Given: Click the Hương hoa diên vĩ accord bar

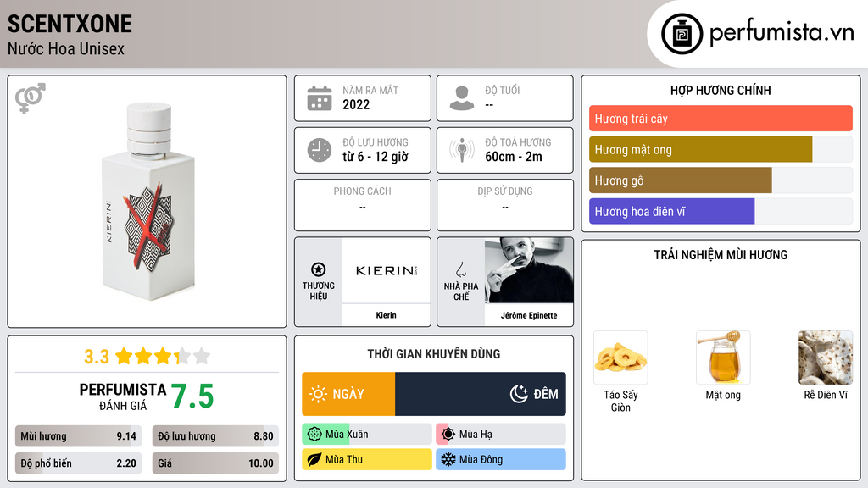Looking at the screenshot, I should (x=721, y=211).
